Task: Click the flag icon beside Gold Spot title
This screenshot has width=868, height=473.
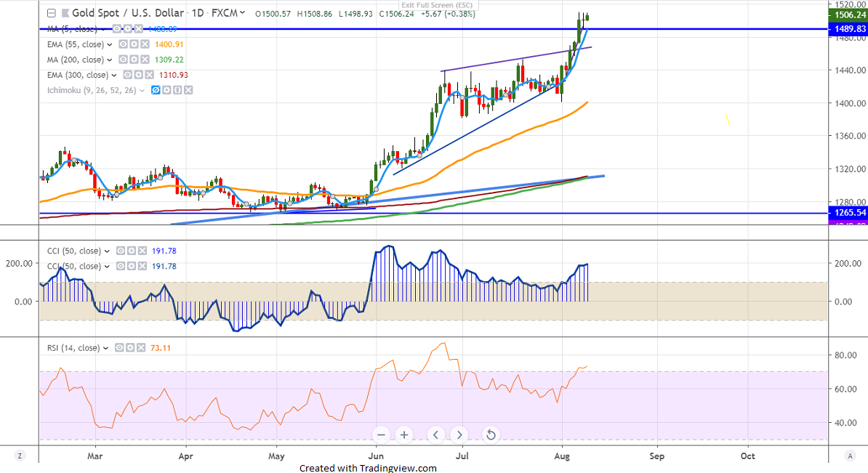Action: click(x=65, y=13)
